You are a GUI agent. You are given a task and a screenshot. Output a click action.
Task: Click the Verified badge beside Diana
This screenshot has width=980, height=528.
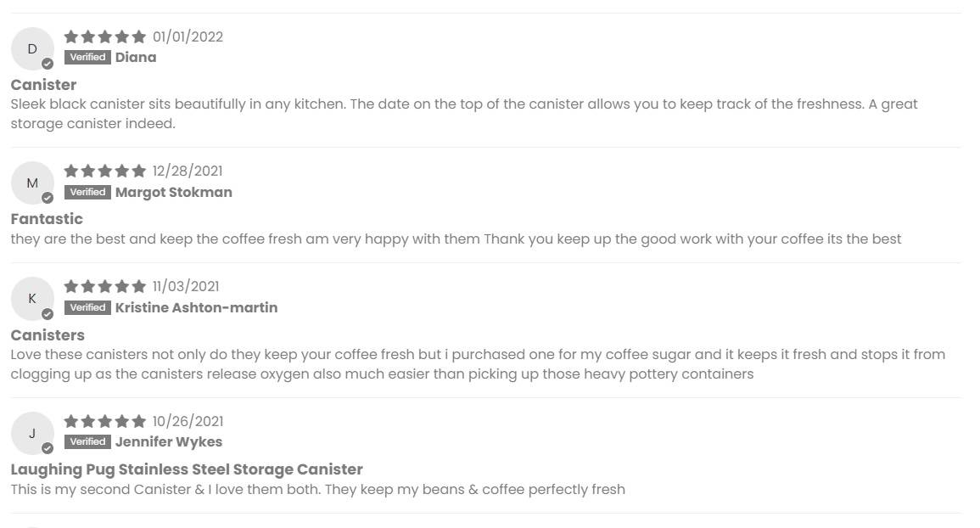(x=87, y=58)
